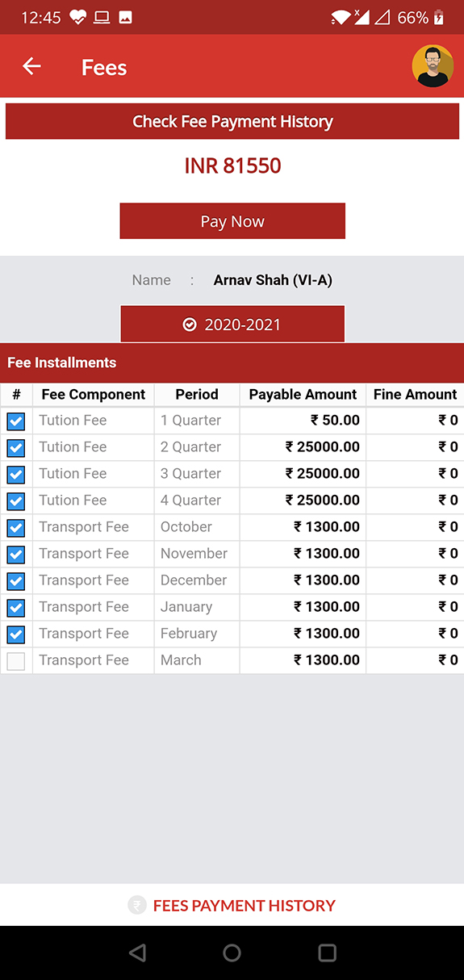Check the March Transport Fee checkbox
The image size is (464, 980).
(x=16, y=661)
